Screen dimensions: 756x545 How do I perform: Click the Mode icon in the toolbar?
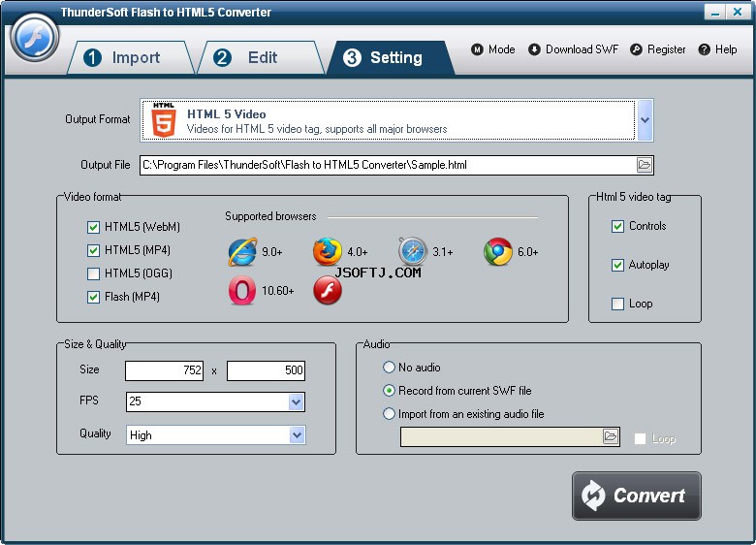[x=477, y=49]
